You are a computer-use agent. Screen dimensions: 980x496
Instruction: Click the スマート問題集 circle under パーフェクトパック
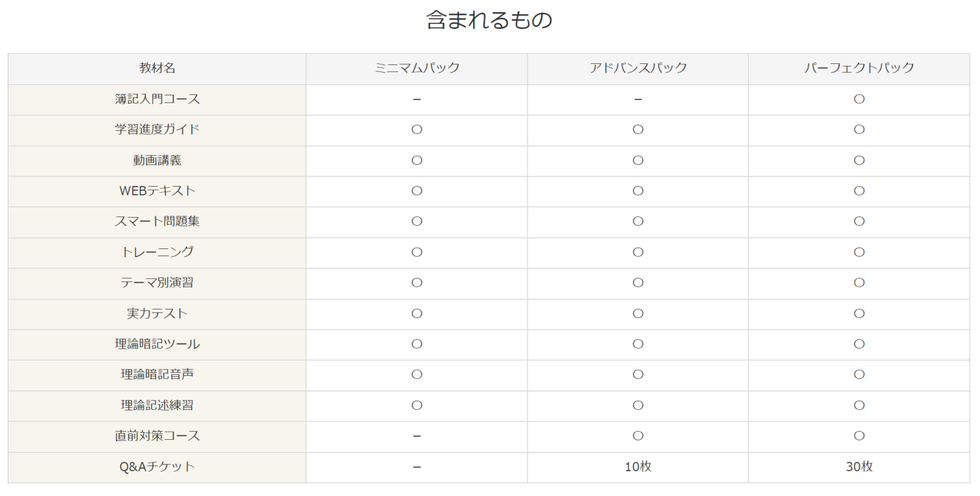pyautogui.click(x=859, y=222)
